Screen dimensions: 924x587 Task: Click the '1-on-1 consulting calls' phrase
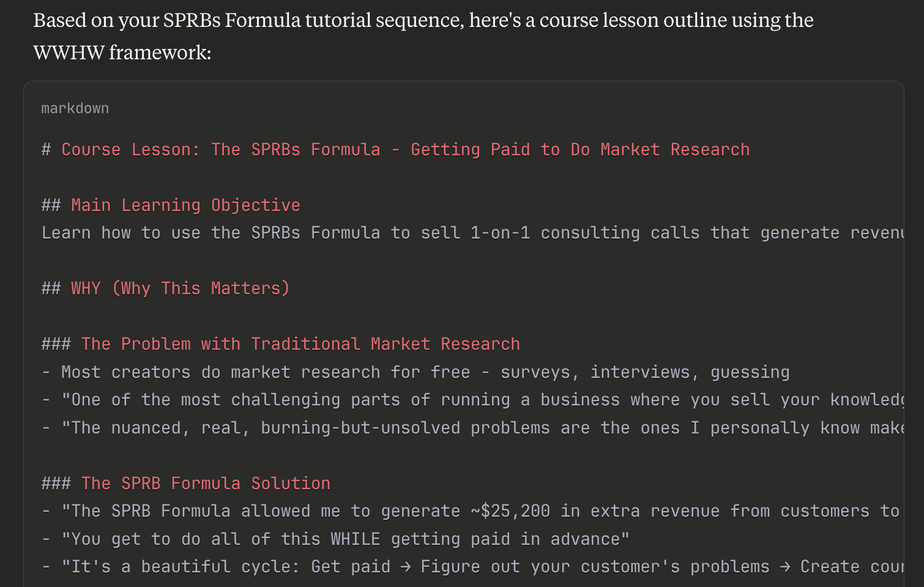(585, 233)
